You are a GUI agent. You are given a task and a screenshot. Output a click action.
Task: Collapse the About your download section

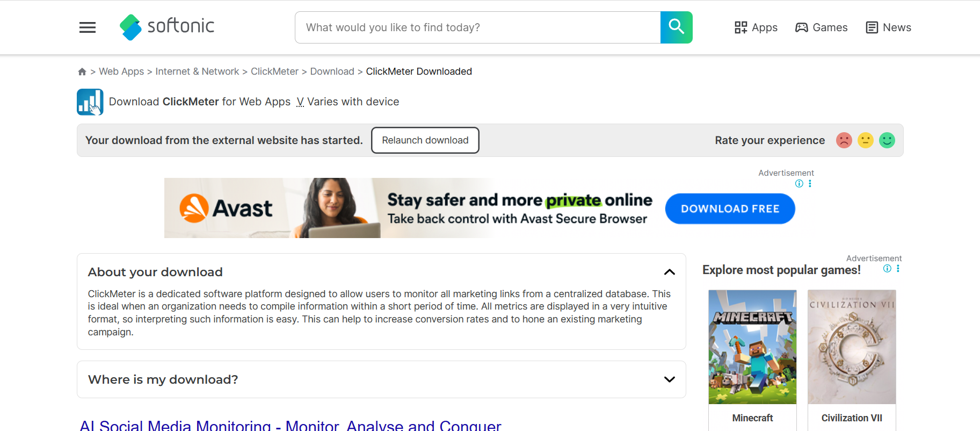click(669, 272)
